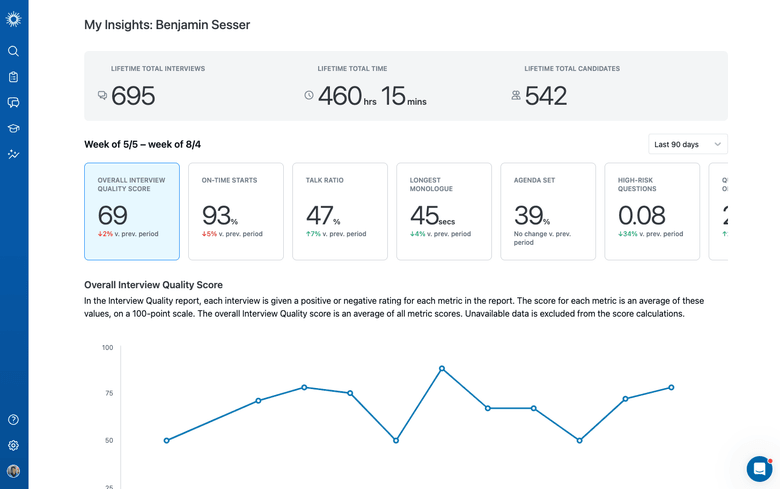Select the On-Time Starts metric card

[236, 211]
